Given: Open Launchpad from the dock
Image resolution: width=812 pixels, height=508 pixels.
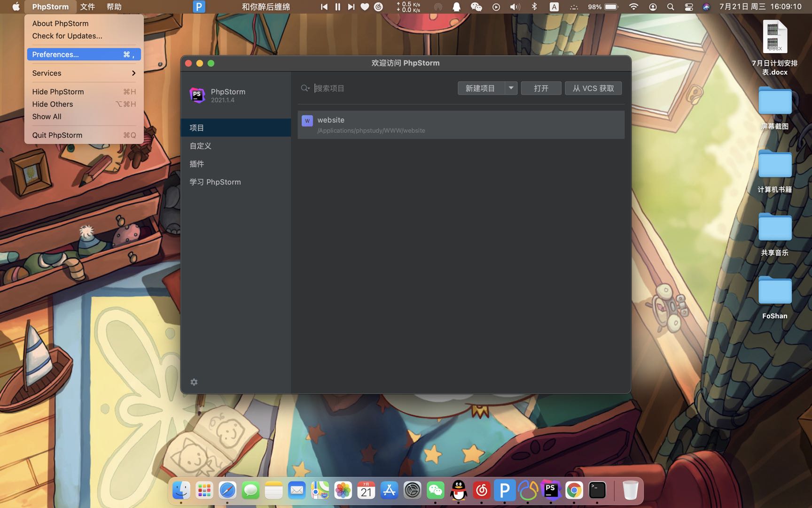Looking at the screenshot, I should 204,491.
